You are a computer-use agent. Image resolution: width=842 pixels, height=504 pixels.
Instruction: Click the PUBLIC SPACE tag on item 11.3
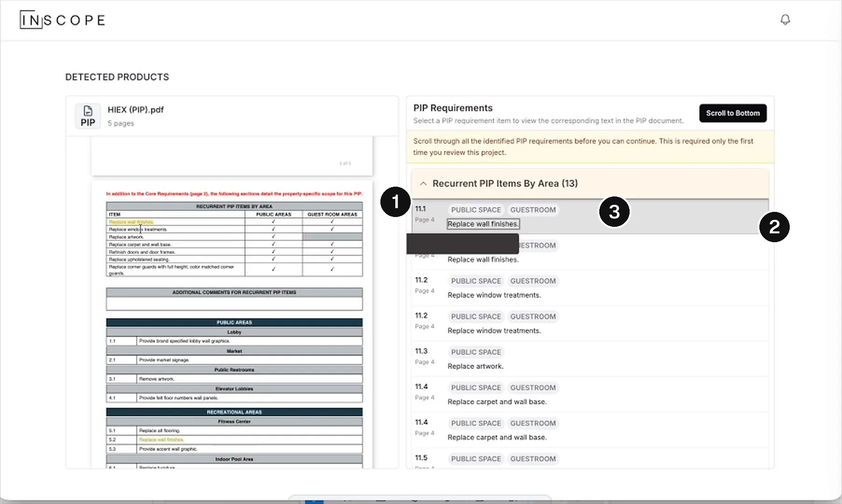pyautogui.click(x=476, y=352)
